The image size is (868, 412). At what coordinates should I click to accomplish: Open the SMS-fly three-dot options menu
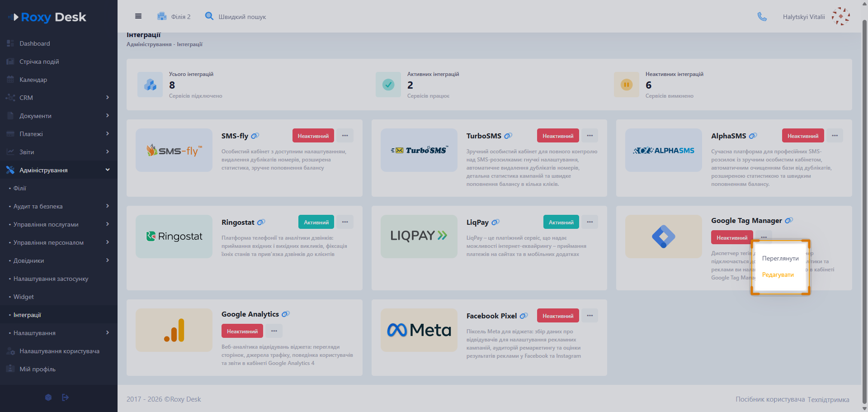(x=345, y=136)
